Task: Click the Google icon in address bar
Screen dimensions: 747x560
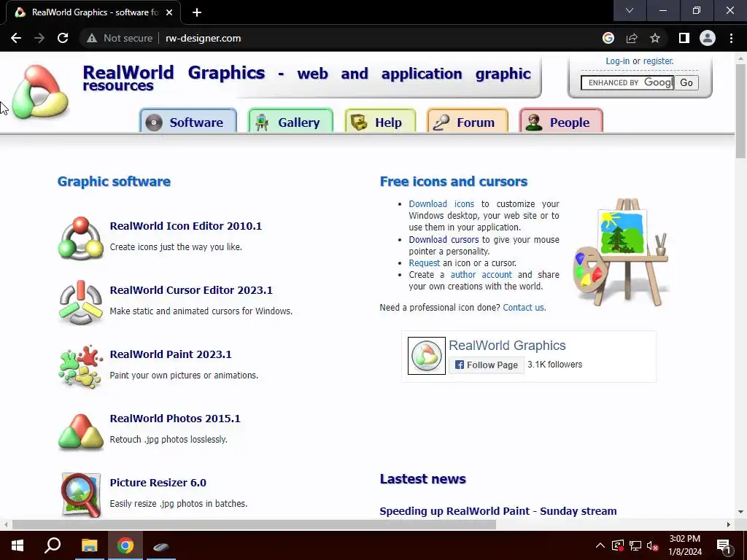Action: [608, 38]
